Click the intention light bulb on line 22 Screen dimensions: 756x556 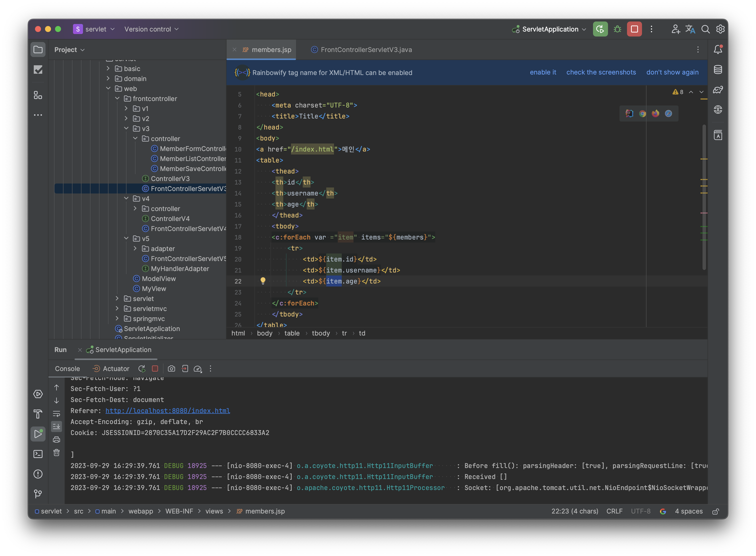click(x=263, y=281)
